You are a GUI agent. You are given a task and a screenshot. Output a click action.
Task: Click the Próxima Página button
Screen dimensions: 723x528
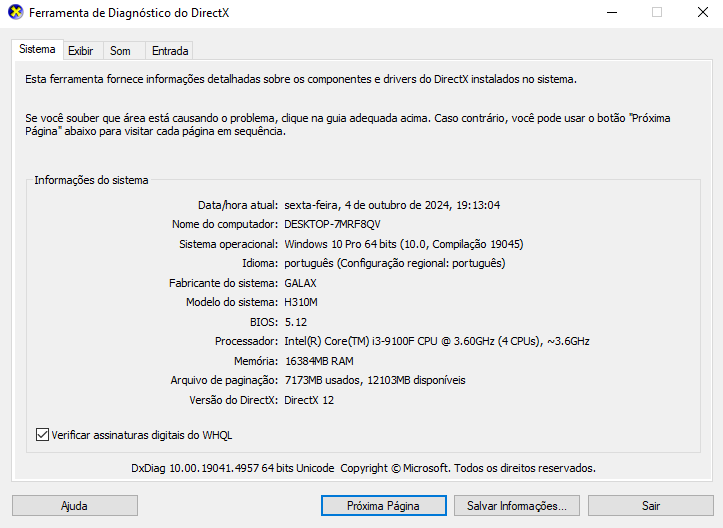pyautogui.click(x=383, y=506)
